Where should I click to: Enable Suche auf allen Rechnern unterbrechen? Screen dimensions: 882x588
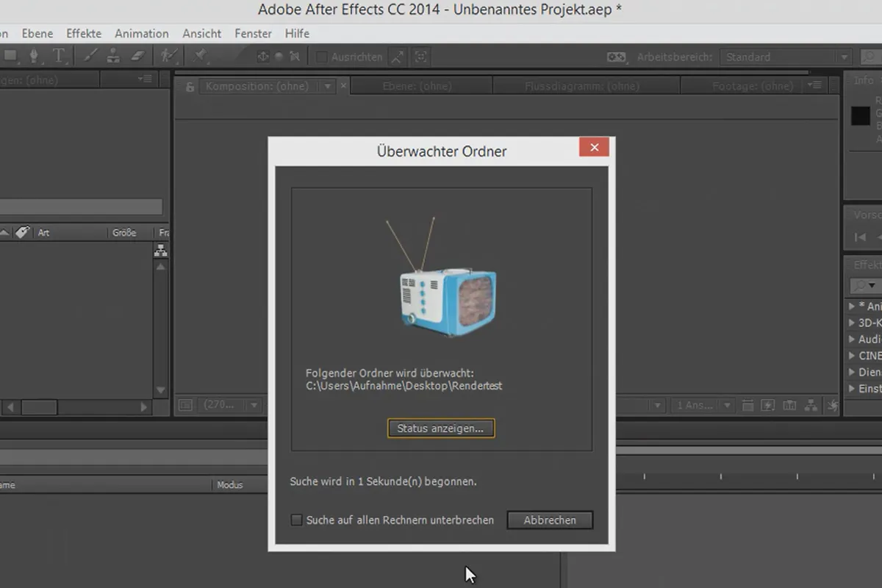click(296, 520)
